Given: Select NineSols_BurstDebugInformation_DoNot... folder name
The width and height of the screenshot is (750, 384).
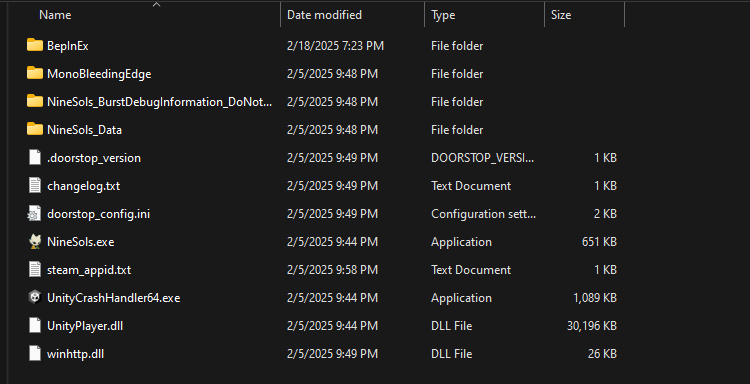Looking at the screenshot, I should tap(160, 101).
